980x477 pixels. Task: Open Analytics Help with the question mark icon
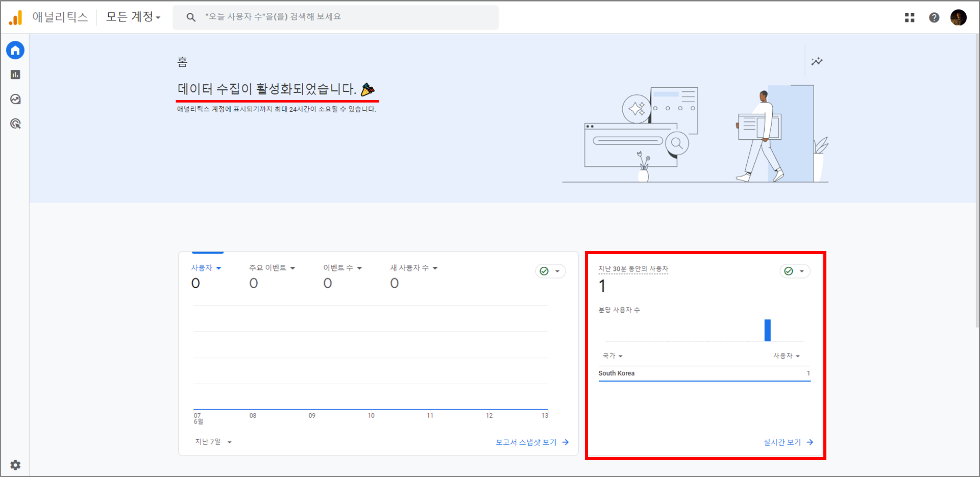click(x=934, y=17)
